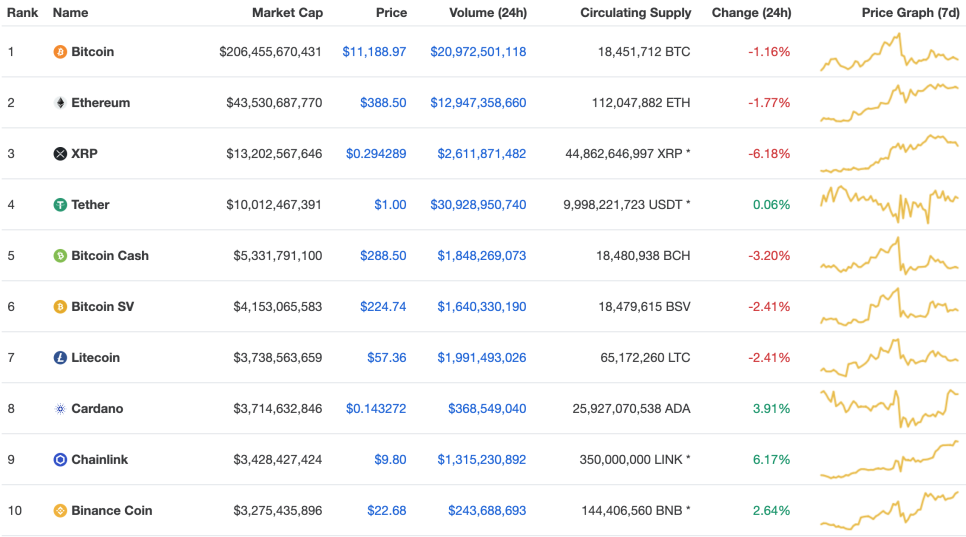Open Ethereum's 7-day price graph
966x537 pixels.
coord(889,103)
